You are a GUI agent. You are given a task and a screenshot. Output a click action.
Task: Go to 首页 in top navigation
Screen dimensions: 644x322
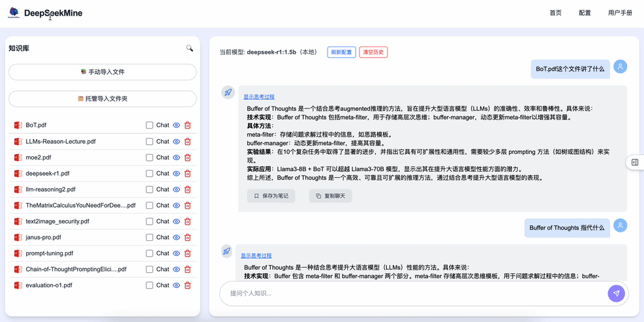click(x=555, y=13)
